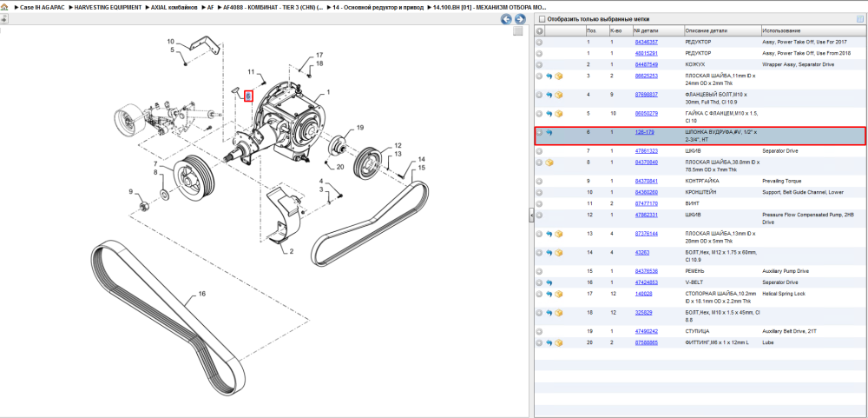Screen dimensions: 868x418
Task: Sort by the '№ детали' column header
Action: click(x=658, y=30)
